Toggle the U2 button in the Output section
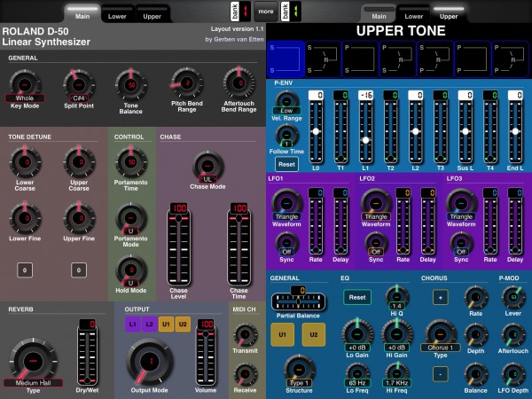Screen dimensions: 532x399 183,324
